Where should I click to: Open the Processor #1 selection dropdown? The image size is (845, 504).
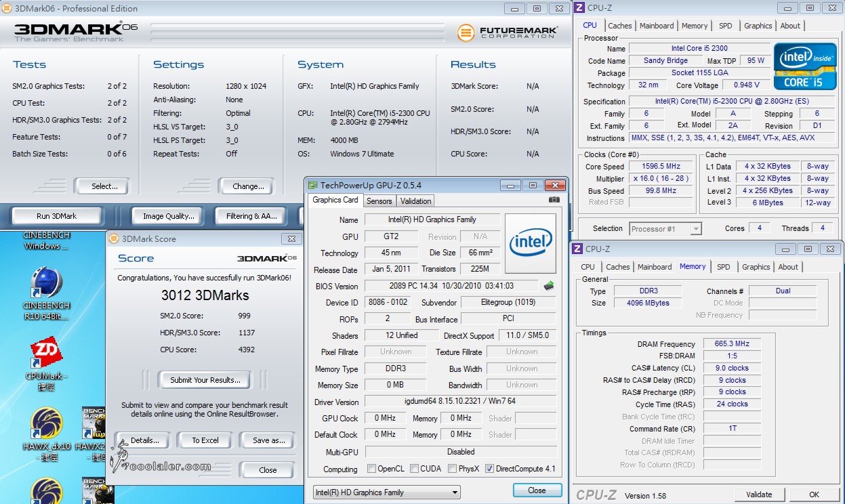[x=665, y=229]
